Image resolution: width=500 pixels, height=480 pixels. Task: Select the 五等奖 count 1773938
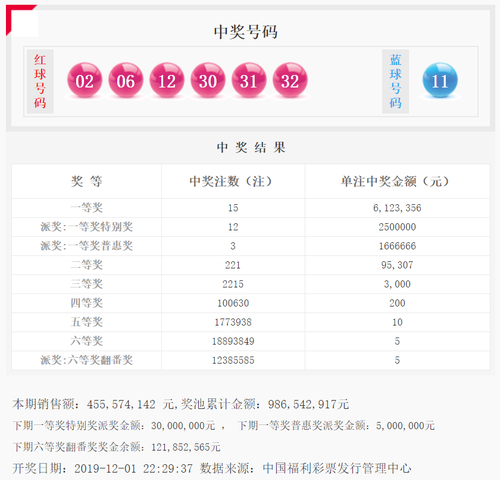233,322
